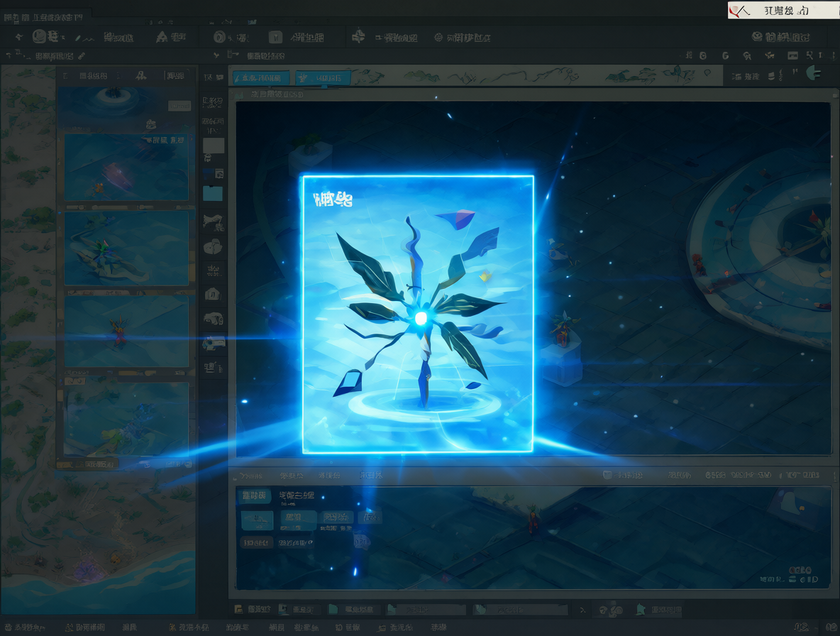Click the teal half-circle icon right of the tab strip
The width and height of the screenshot is (840, 636).
point(813,73)
